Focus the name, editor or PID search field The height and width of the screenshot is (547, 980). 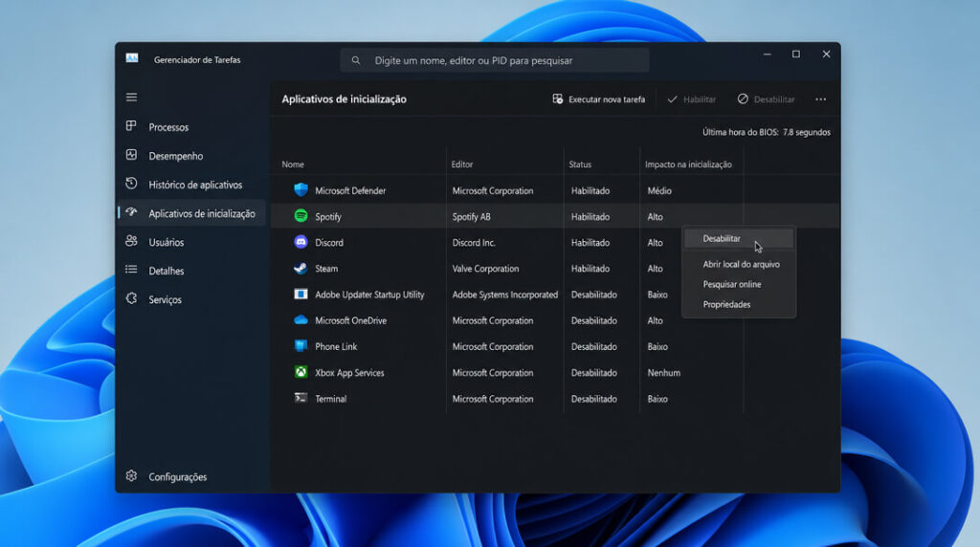(x=495, y=60)
